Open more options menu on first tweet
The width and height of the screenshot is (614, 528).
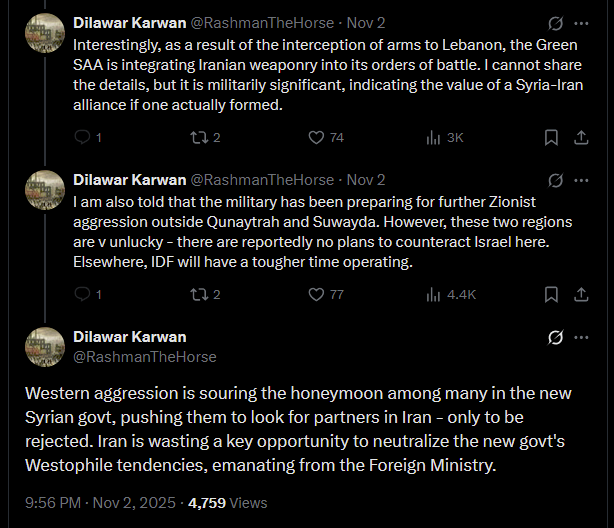point(583,22)
